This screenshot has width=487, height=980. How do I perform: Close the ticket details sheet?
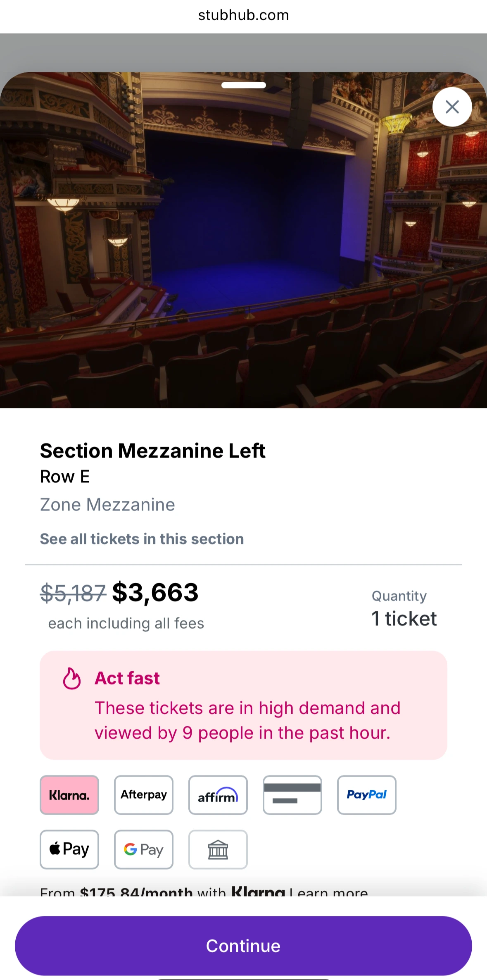pyautogui.click(x=452, y=107)
